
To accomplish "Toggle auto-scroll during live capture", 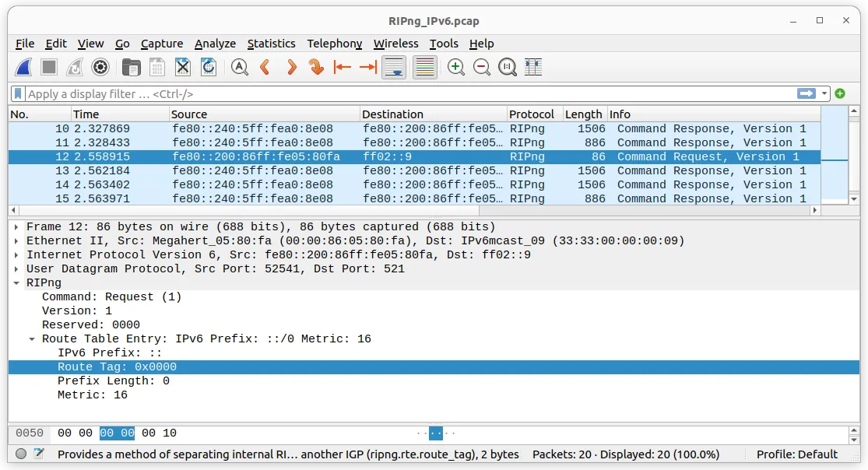I will [x=394, y=67].
